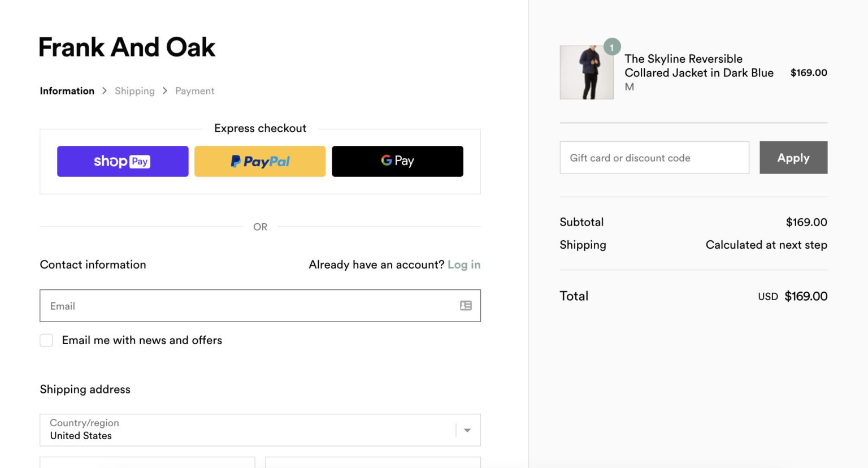Switch to the Payment breadcrumb step
This screenshot has height=468, width=868.
(x=194, y=90)
